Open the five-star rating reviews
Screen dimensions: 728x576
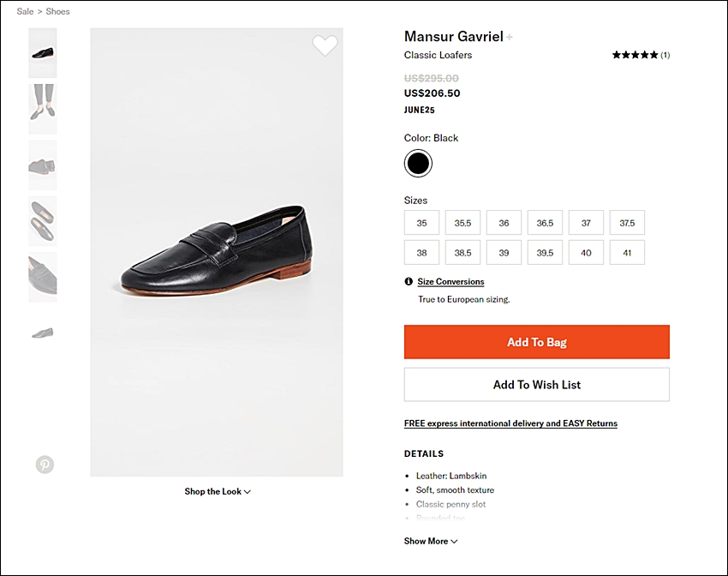641,55
